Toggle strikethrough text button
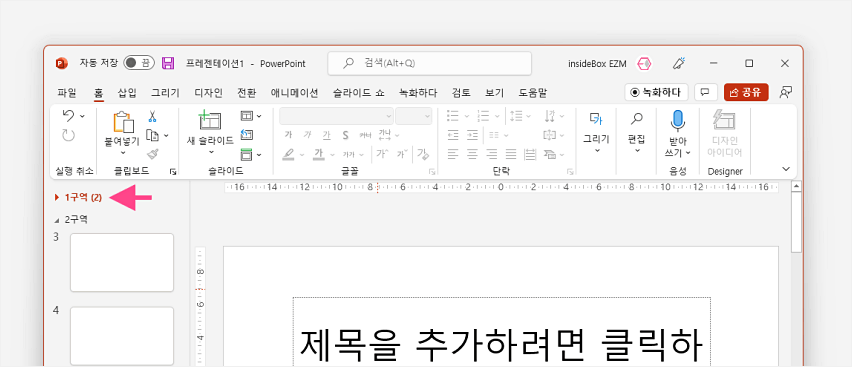The image size is (852, 367). [366, 135]
